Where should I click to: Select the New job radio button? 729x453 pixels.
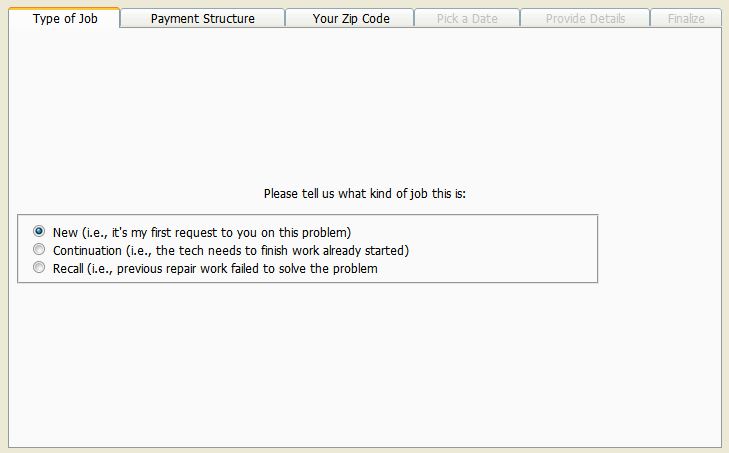[39, 231]
